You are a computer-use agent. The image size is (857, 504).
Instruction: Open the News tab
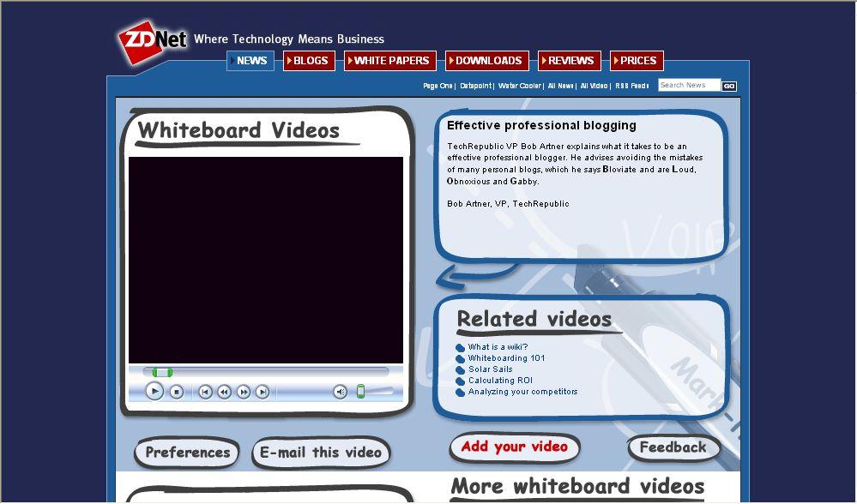pyautogui.click(x=250, y=61)
